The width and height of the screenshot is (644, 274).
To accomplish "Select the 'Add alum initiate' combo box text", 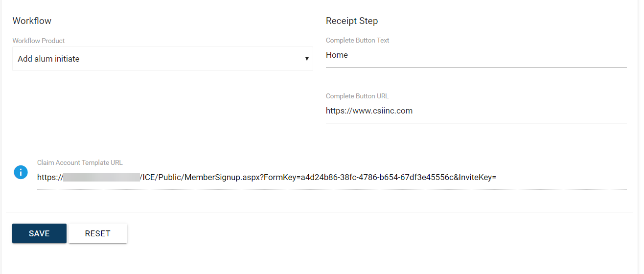I will (48, 59).
